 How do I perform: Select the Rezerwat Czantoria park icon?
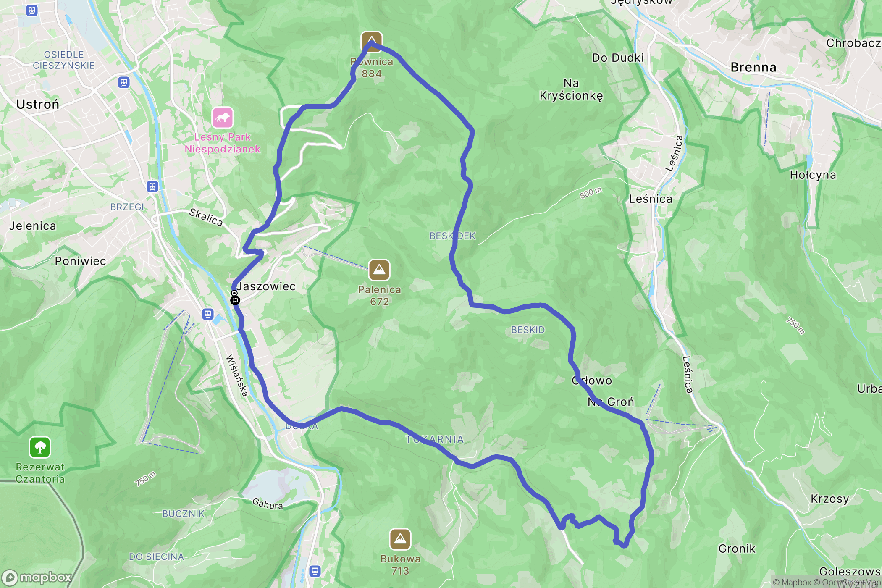click(40, 447)
